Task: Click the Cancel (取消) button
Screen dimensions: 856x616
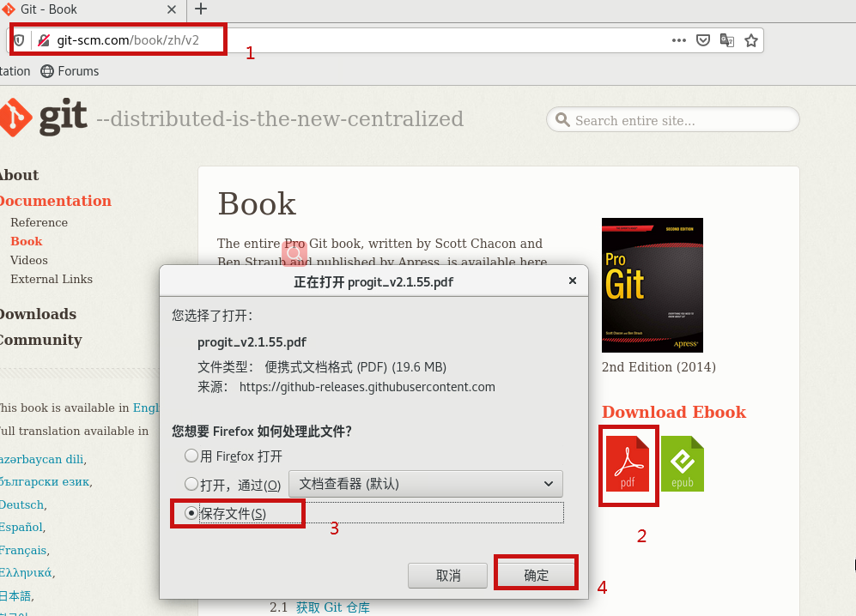Action: tap(447, 575)
